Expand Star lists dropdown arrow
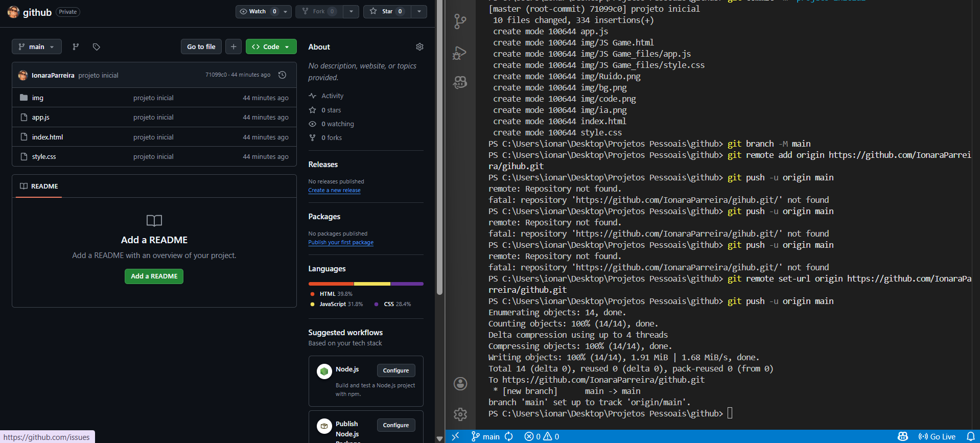 point(419,11)
